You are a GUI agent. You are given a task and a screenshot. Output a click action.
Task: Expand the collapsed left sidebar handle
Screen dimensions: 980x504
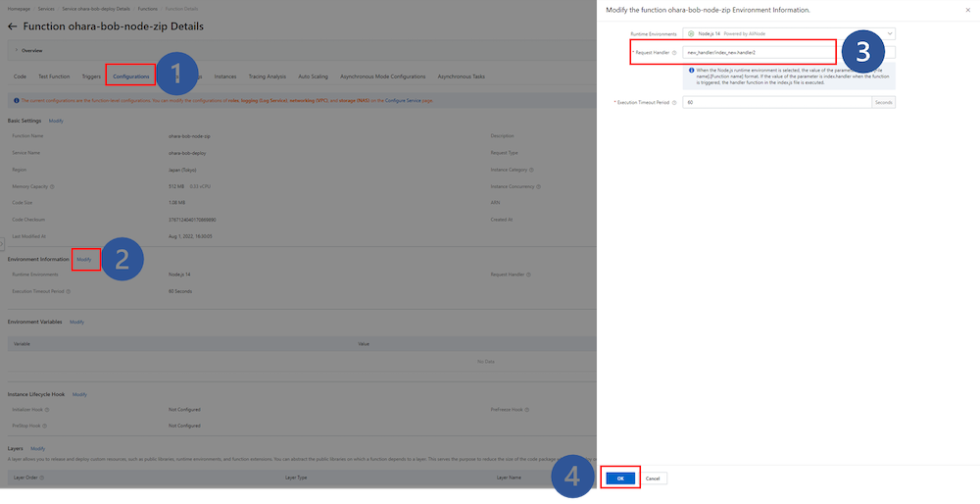2,243
